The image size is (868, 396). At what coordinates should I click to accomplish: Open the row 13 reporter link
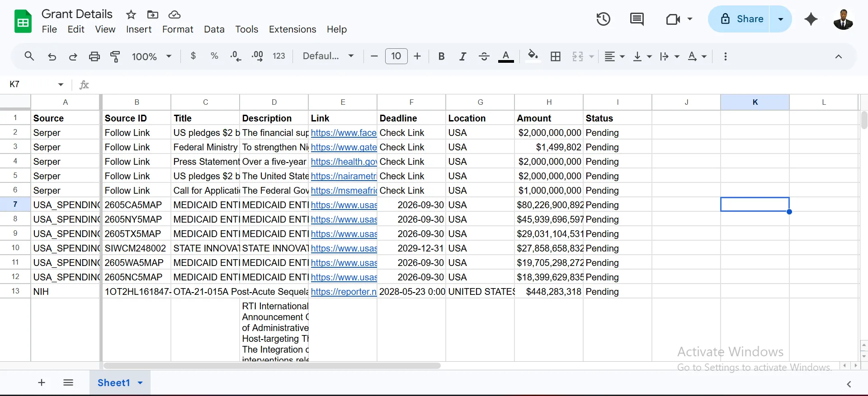[344, 292]
